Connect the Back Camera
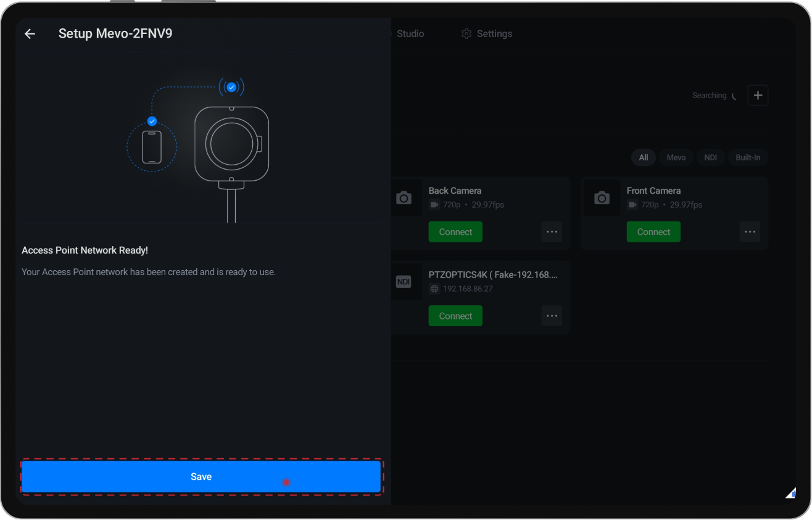 click(455, 232)
